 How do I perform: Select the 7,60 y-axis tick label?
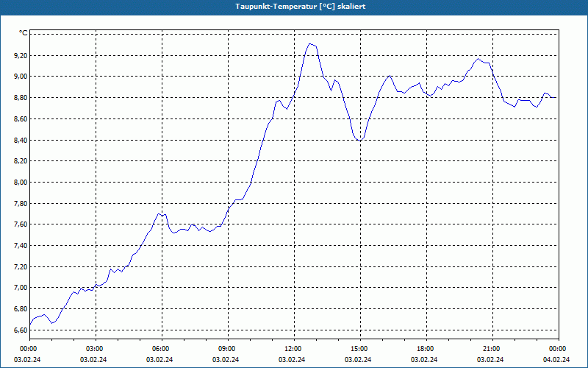click(21, 224)
